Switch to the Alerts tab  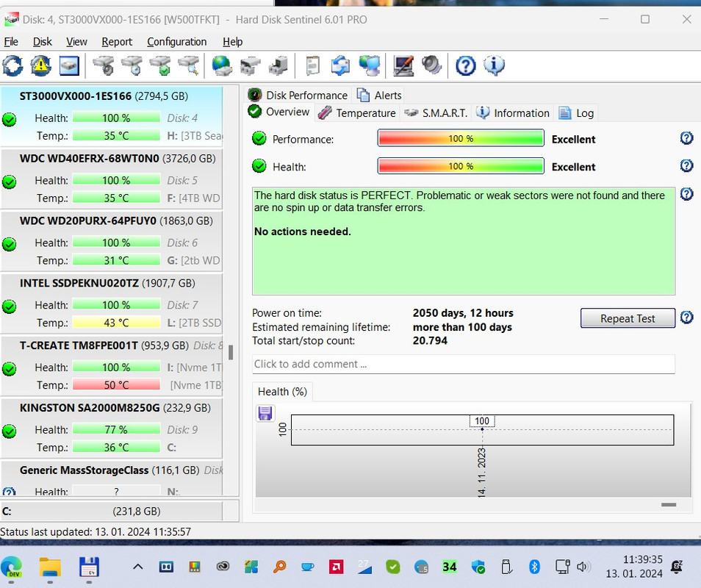[x=379, y=96]
